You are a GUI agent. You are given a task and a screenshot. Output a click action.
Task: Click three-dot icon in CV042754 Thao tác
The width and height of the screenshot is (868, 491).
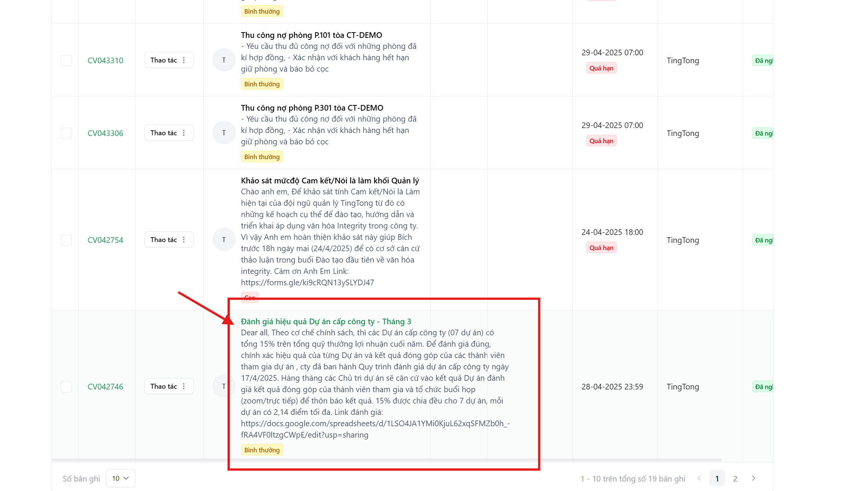[184, 240]
